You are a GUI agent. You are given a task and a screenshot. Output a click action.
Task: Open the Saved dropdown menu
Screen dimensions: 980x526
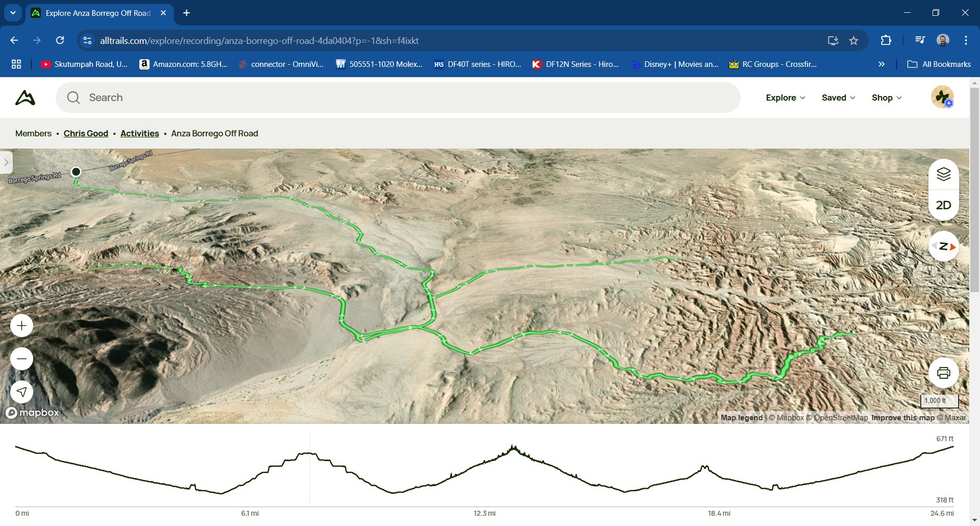pyautogui.click(x=838, y=98)
